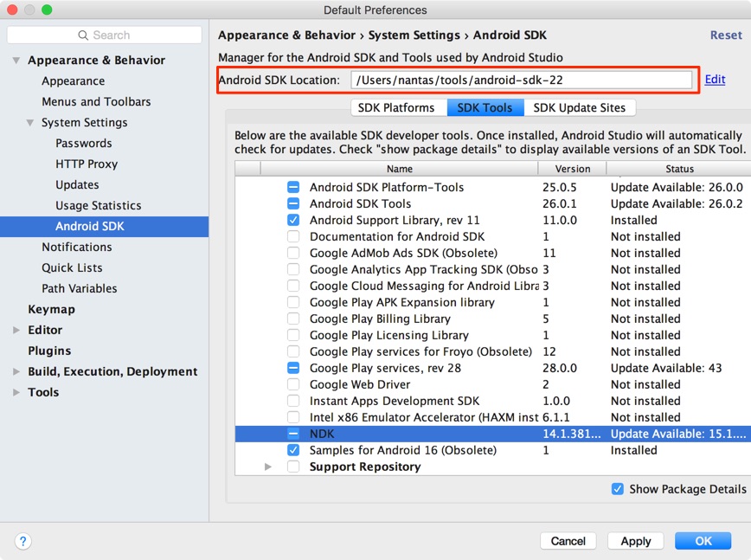The width and height of the screenshot is (751, 560).
Task: Uncheck Samples for Android 16 (Obsolete)
Action: (292, 450)
